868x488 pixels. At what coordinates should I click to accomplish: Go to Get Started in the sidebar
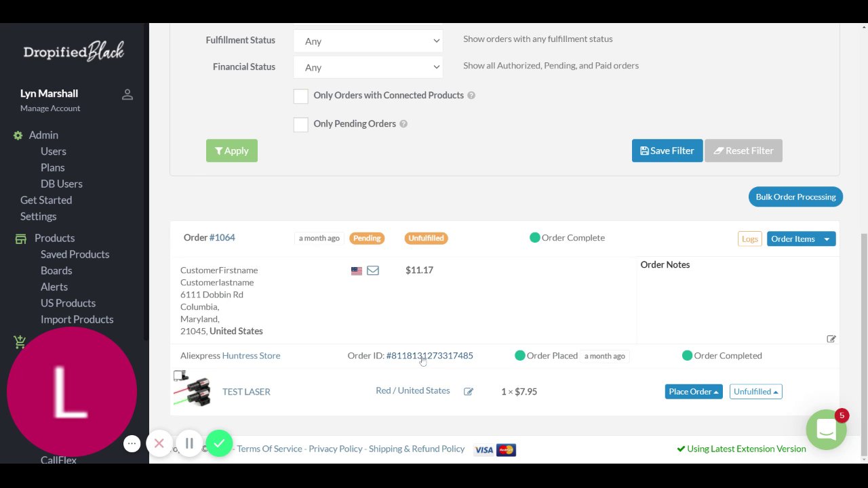coord(46,200)
